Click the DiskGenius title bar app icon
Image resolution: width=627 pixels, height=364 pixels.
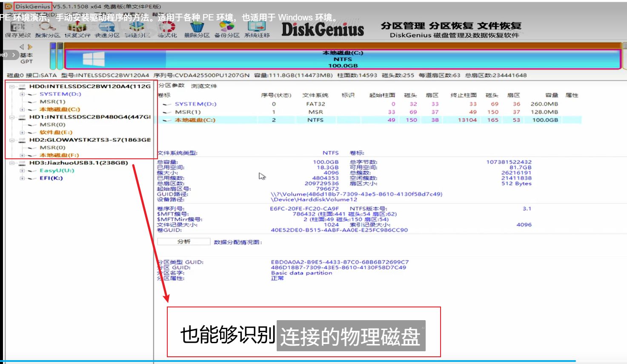tap(8, 6)
